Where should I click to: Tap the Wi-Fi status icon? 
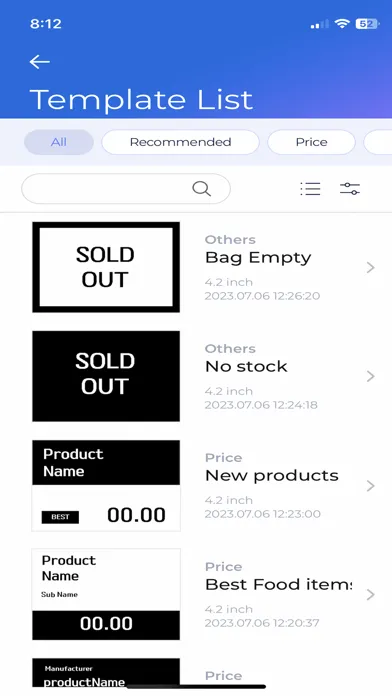pos(342,24)
